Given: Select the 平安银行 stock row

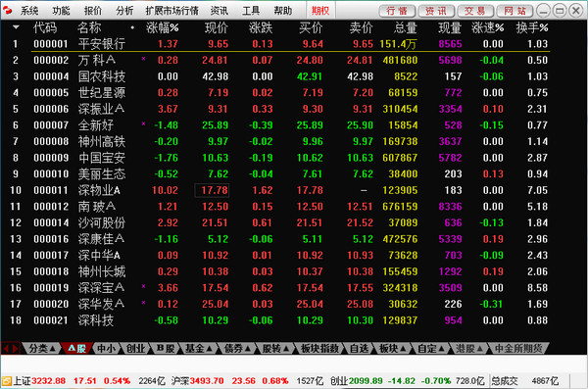Looking at the screenshot, I should coord(279,44).
